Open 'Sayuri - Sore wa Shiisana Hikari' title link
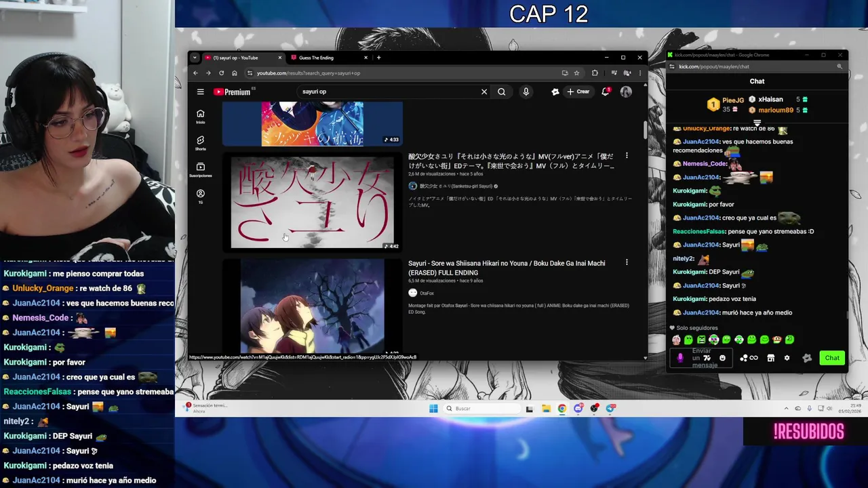The height and width of the screenshot is (488, 868). pyautogui.click(x=507, y=268)
